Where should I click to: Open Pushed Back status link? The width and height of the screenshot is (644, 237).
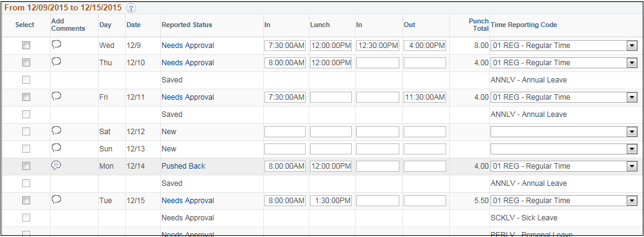pos(183,166)
